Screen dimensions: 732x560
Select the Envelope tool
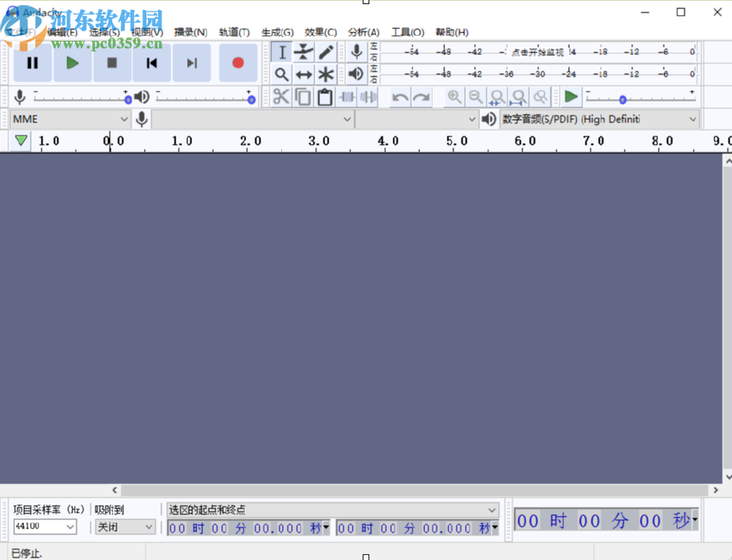click(304, 52)
